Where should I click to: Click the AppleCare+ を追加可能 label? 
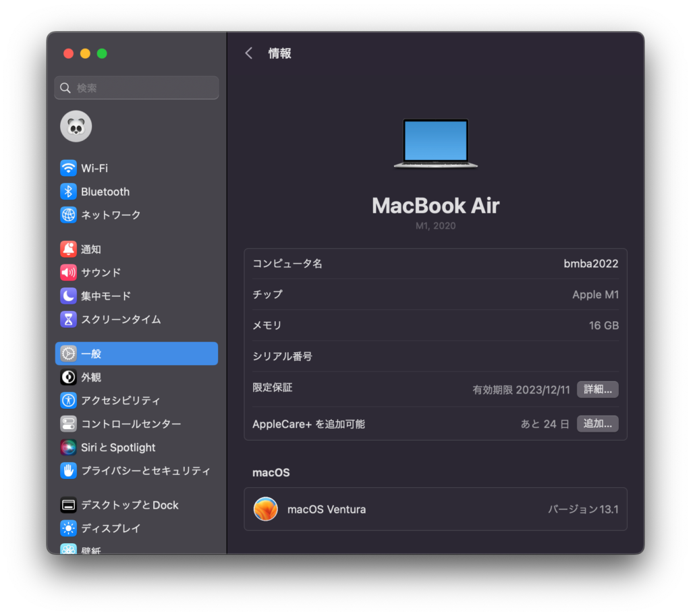click(x=309, y=424)
